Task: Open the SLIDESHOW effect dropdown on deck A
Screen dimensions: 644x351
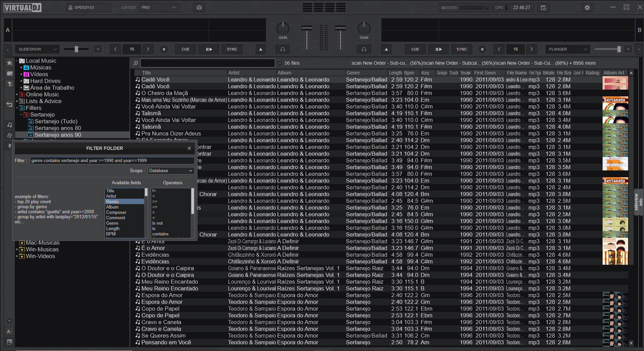Action: [37, 49]
